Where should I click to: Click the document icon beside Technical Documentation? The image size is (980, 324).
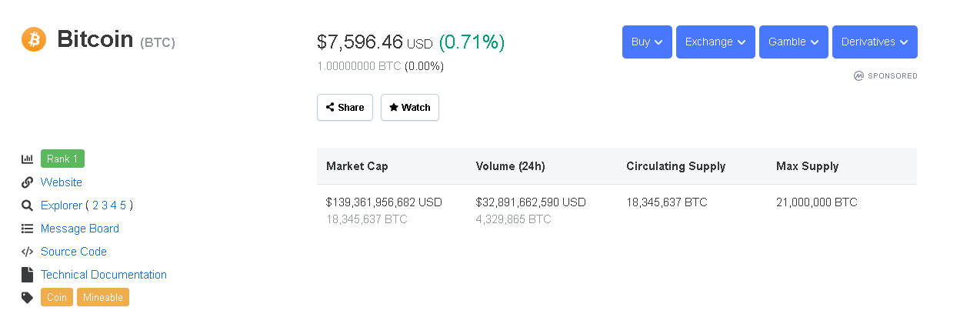[28, 275]
